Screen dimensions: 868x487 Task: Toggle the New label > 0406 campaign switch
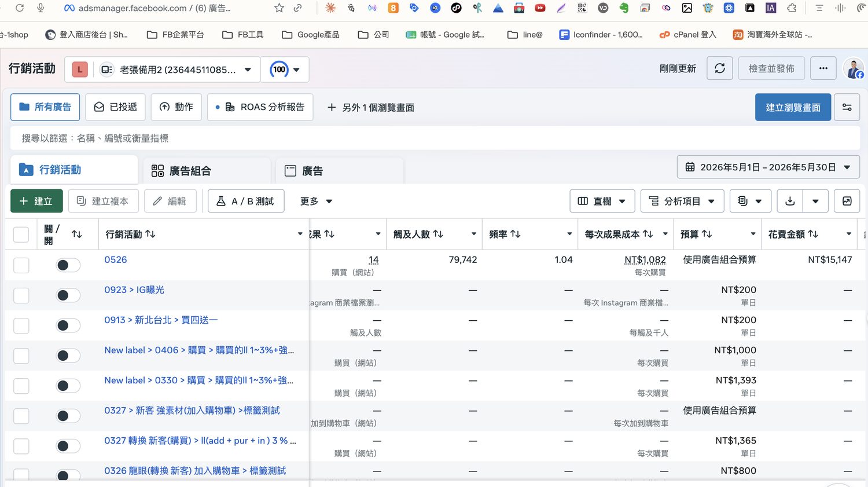pyautogui.click(x=68, y=356)
